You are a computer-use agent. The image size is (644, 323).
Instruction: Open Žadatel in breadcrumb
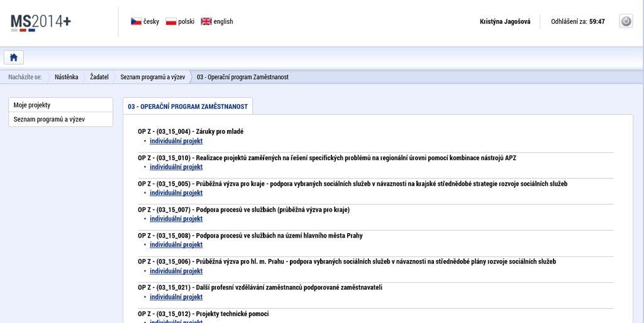(99, 77)
